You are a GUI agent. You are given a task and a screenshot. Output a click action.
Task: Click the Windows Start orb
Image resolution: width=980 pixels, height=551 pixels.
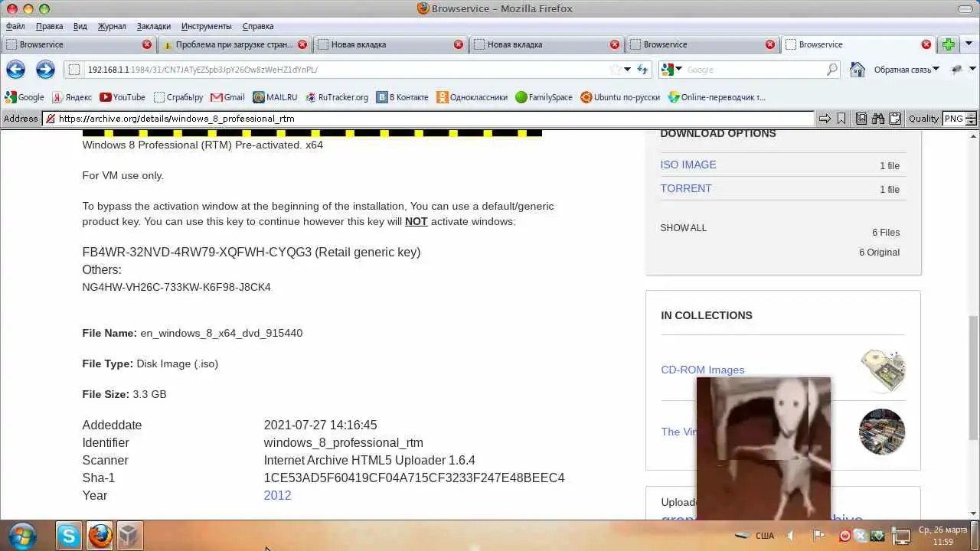tap(21, 535)
